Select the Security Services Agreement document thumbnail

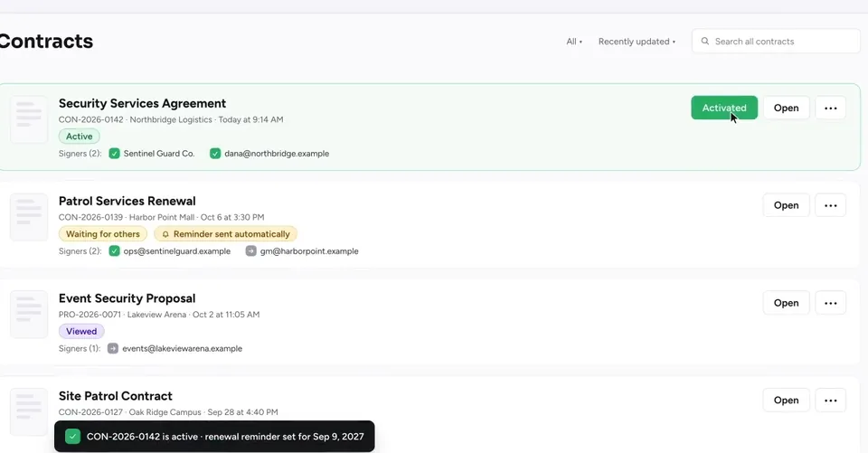click(x=29, y=119)
